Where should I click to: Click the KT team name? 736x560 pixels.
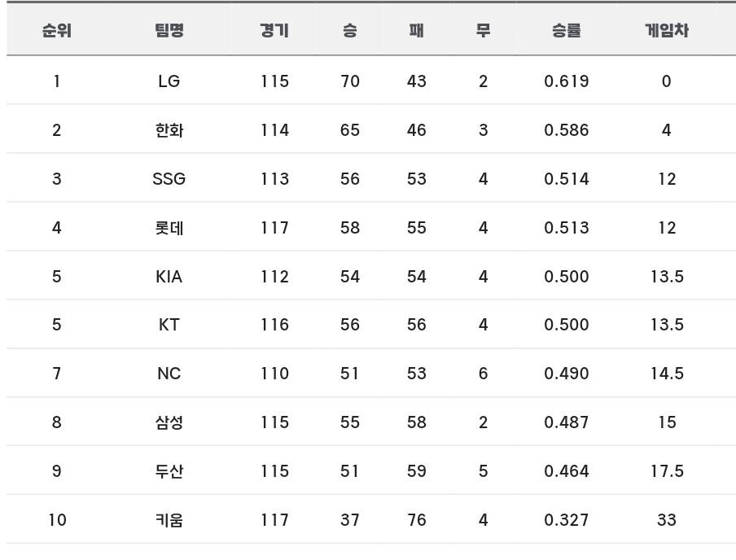click(169, 325)
